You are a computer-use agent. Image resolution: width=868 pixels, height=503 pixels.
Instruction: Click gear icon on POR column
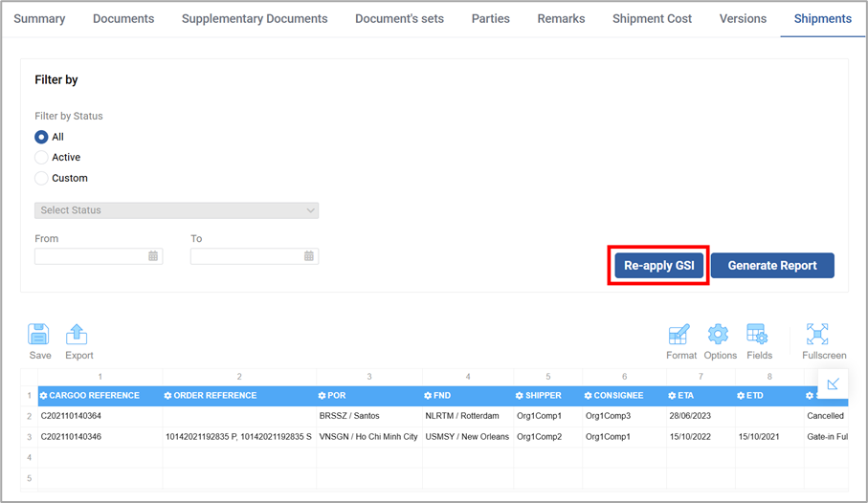[x=323, y=396]
